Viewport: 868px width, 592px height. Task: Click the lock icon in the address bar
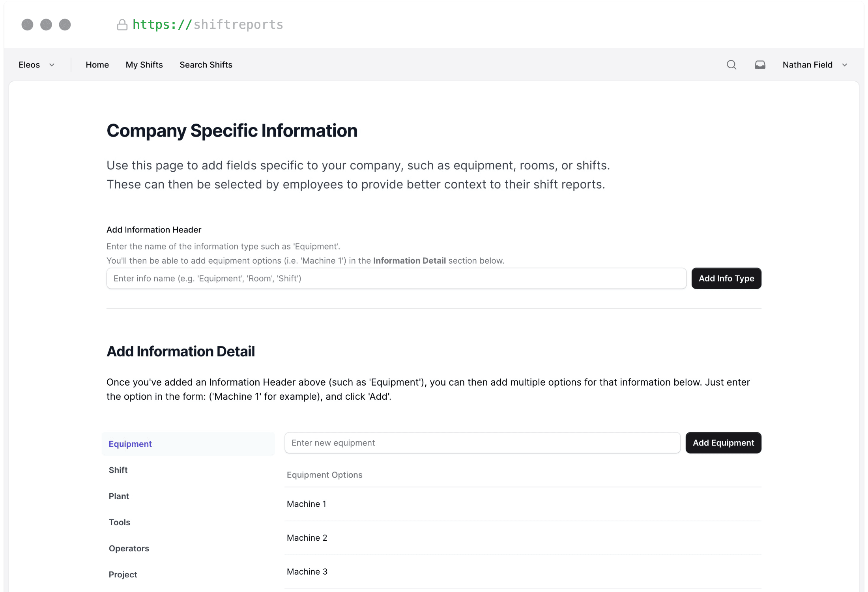click(122, 24)
